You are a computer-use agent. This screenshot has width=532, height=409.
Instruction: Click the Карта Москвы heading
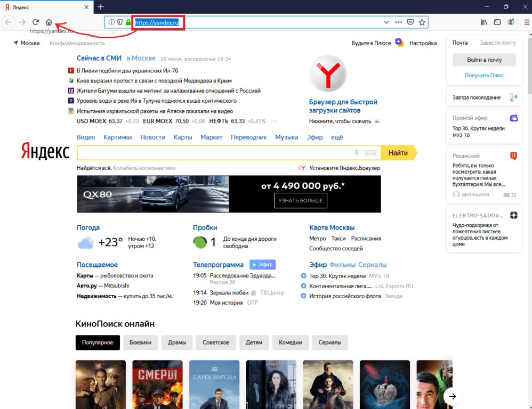point(332,227)
